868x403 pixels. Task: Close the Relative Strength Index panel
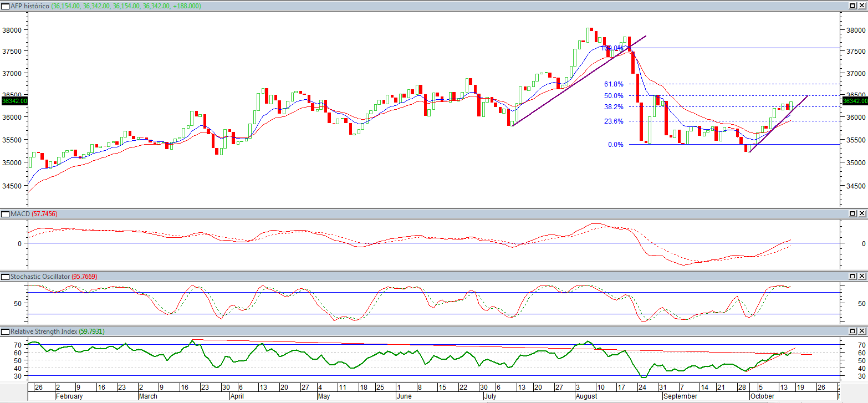(862, 331)
